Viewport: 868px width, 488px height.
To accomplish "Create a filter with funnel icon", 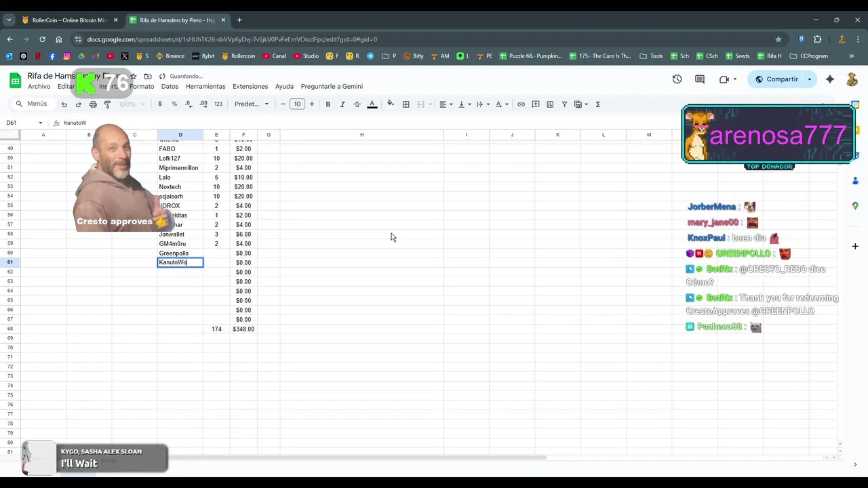I will [564, 104].
